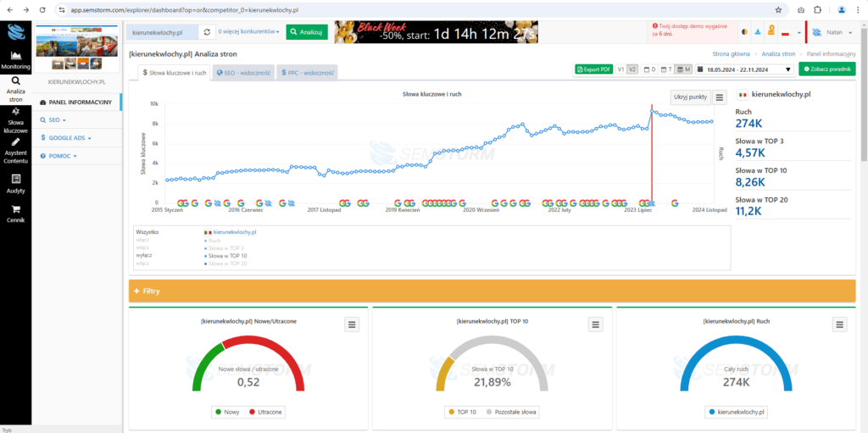
Task: Open menu of Nowe/Utracone gauge card
Action: click(x=353, y=325)
